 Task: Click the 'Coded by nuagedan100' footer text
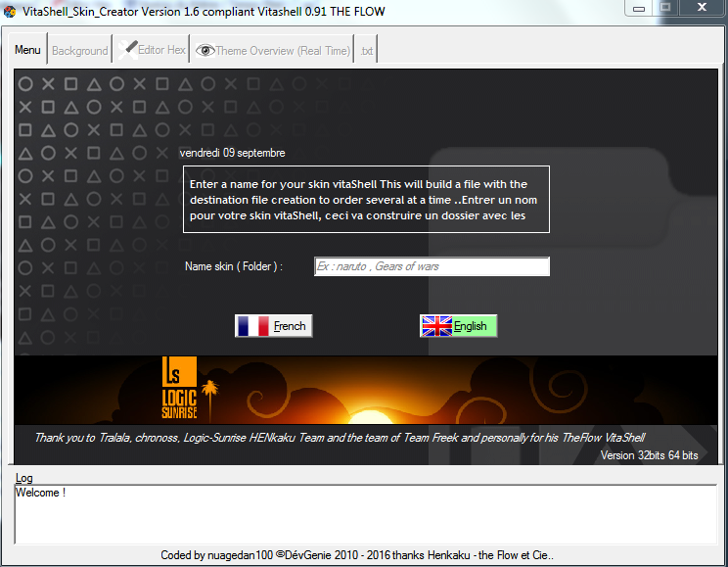tap(357, 555)
